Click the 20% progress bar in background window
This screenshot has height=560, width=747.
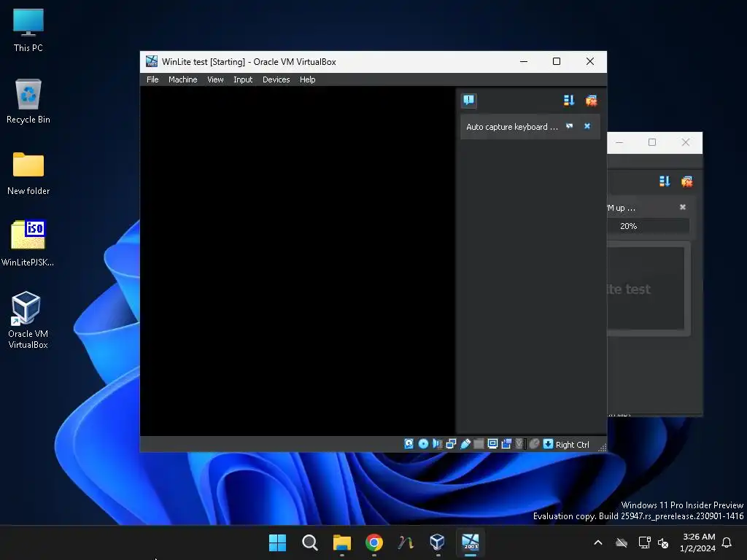[649, 226]
